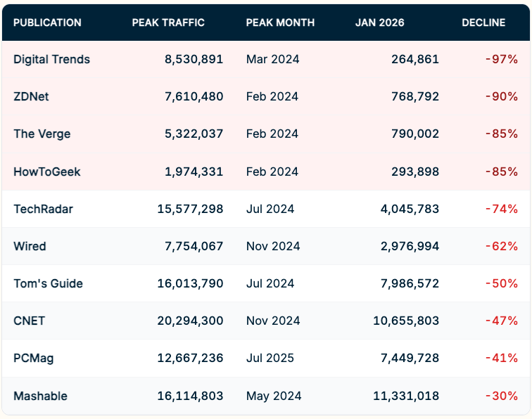Screen dimensions: 532x419
Task: Open The Verge row label
Action: coord(42,134)
